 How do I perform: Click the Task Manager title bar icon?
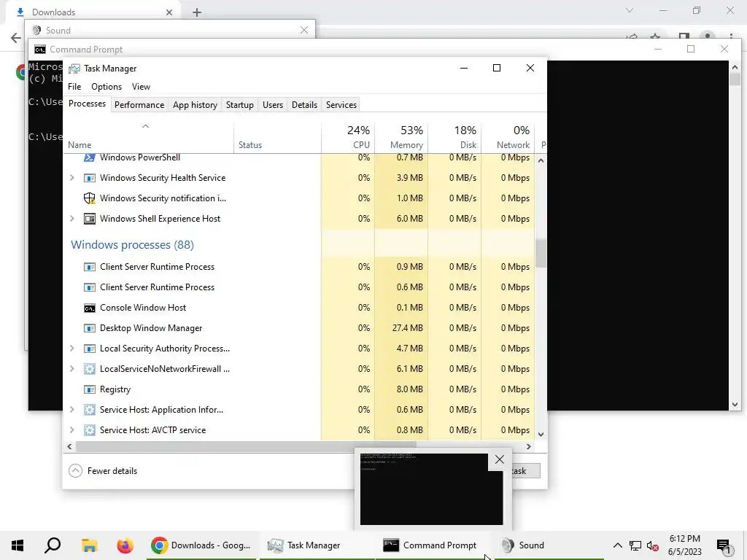tap(74, 69)
